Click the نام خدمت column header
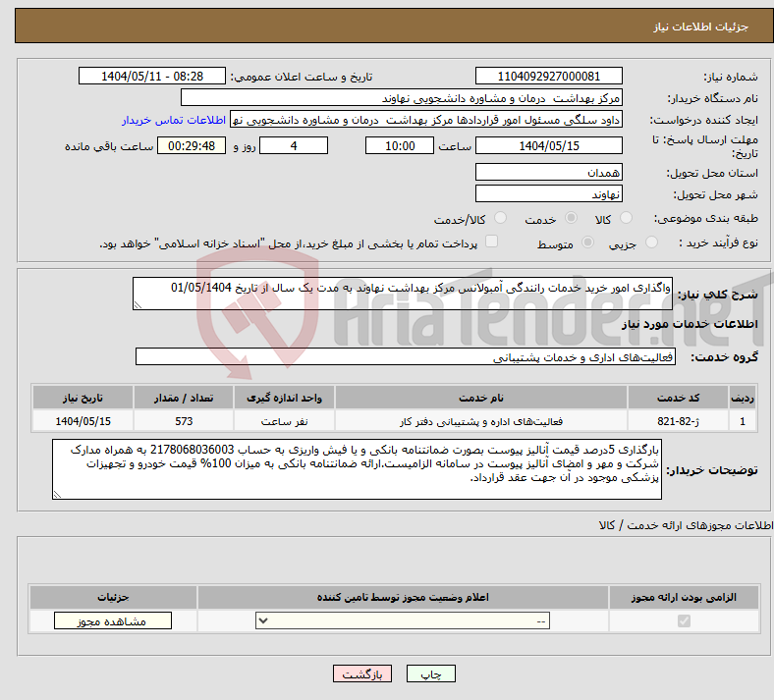 point(480,398)
